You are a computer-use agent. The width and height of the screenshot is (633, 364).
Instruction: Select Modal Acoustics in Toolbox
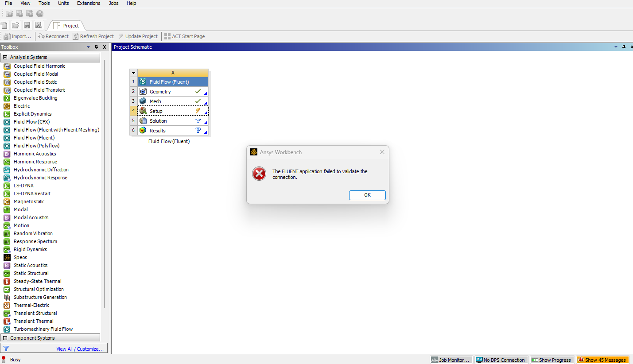click(31, 217)
